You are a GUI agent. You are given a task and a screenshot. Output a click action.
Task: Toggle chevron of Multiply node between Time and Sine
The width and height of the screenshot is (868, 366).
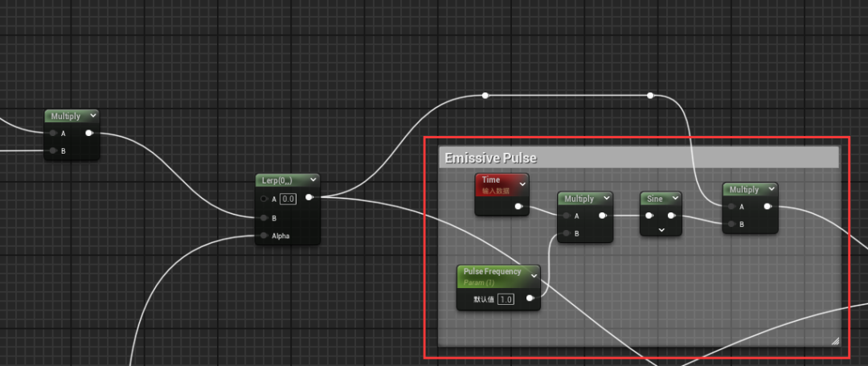606,198
